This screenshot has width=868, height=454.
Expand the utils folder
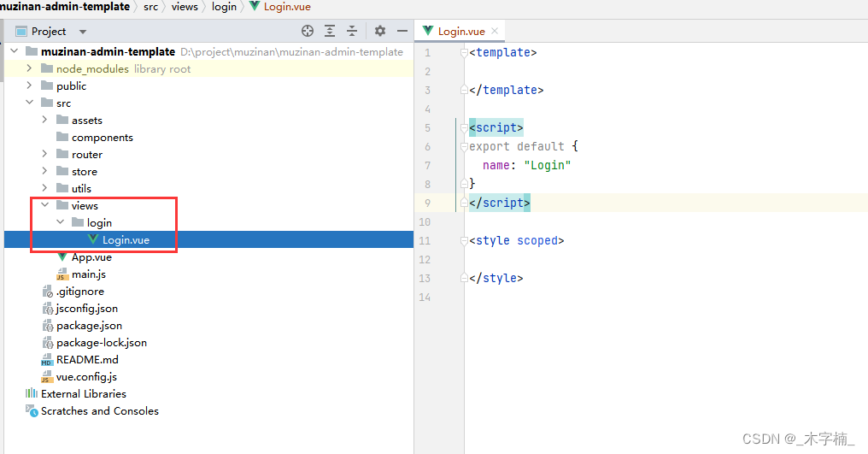[x=44, y=188]
